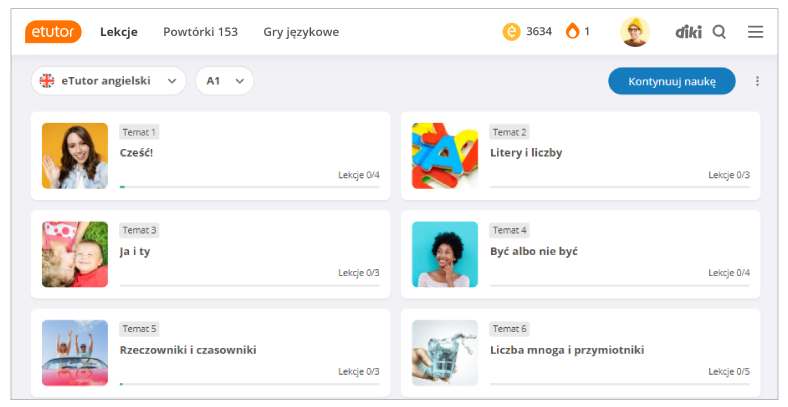The image size is (788, 407).
Task: Click the thinking woman thumbnail for Temat 4
Action: click(x=445, y=254)
